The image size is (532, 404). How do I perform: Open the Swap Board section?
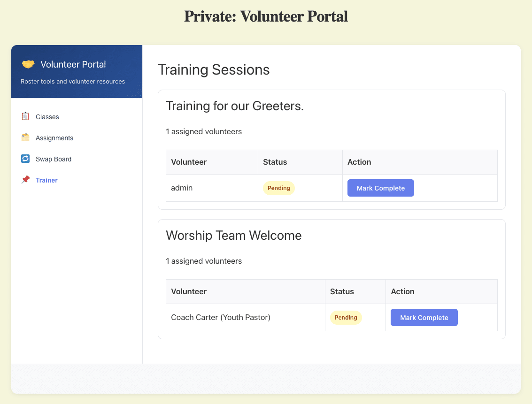54,159
